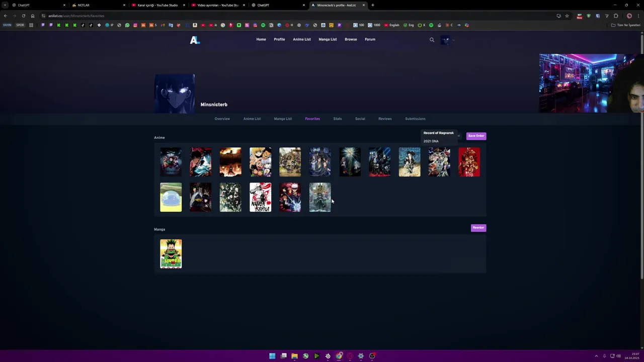Viewport: 644px width, 362px height.
Task: Click the microphone icon in system tray
Action: tap(604, 356)
